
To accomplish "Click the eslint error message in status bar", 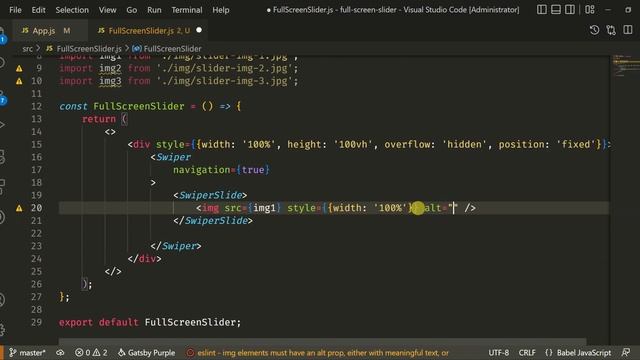I will (x=318, y=353).
